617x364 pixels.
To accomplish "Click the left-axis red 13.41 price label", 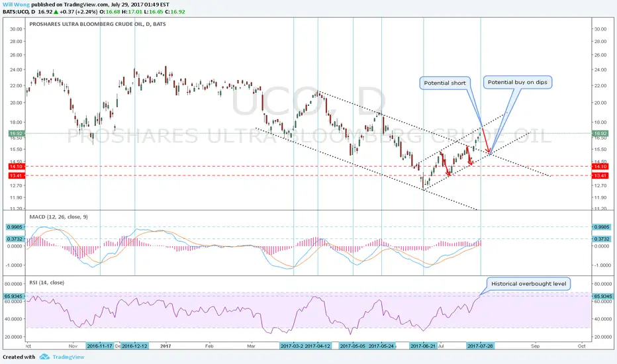I will 16,176.
